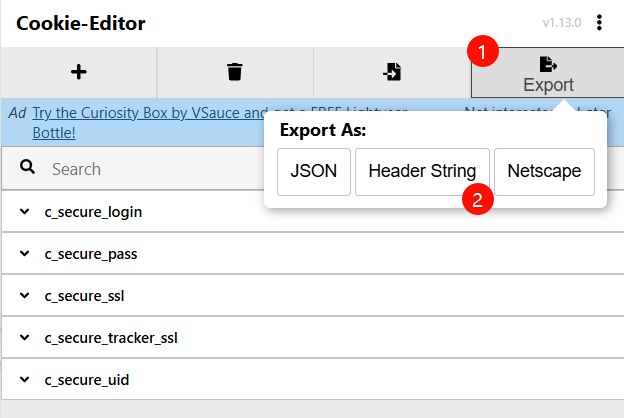Expand the c_secure_pass chevron
This screenshot has width=624, height=418.
coord(25,254)
